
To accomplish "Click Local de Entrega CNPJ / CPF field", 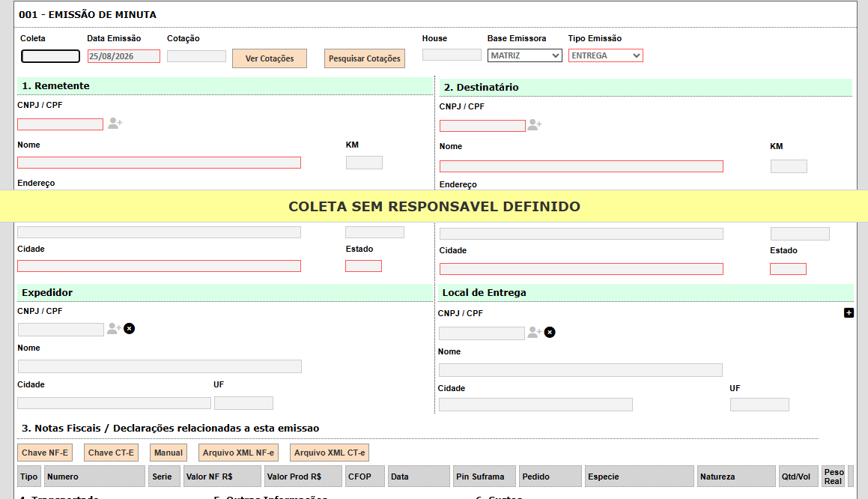I will point(482,333).
